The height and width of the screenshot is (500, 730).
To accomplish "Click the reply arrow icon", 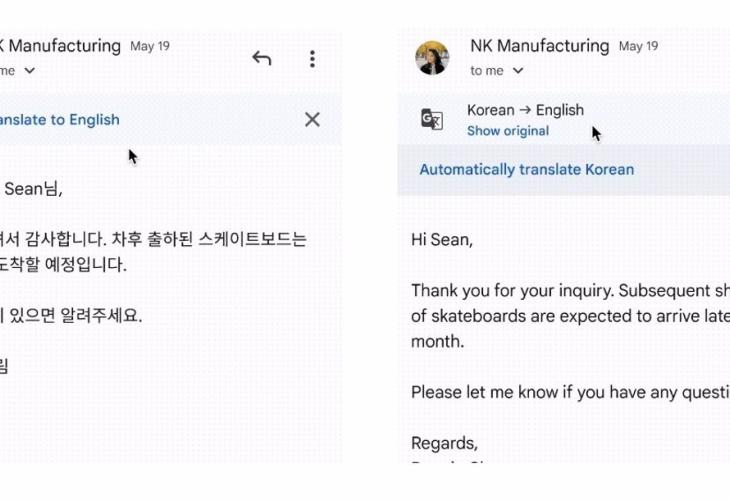I will pyautogui.click(x=262, y=59).
